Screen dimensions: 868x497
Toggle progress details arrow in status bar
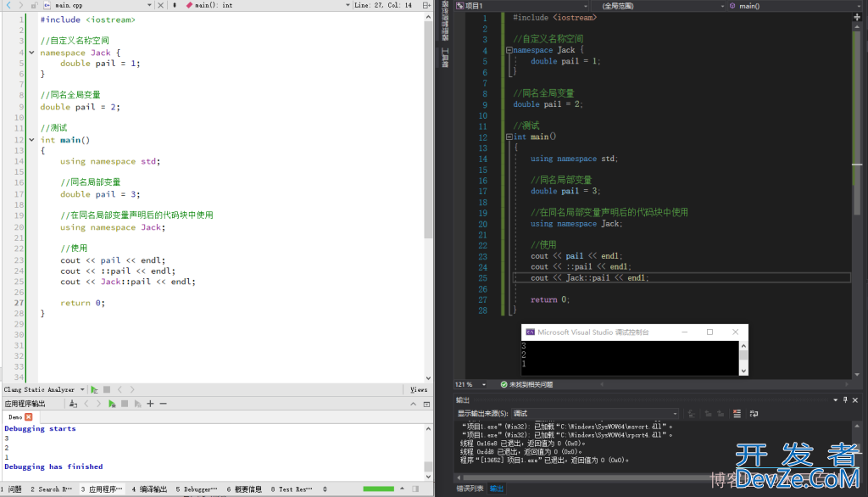(x=402, y=489)
